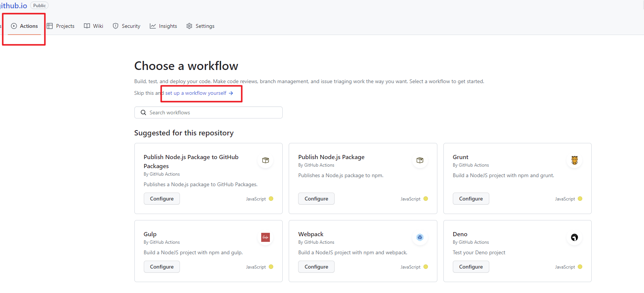Configure the Deno workflow
This screenshot has width=644, height=293.
point(471,267)
